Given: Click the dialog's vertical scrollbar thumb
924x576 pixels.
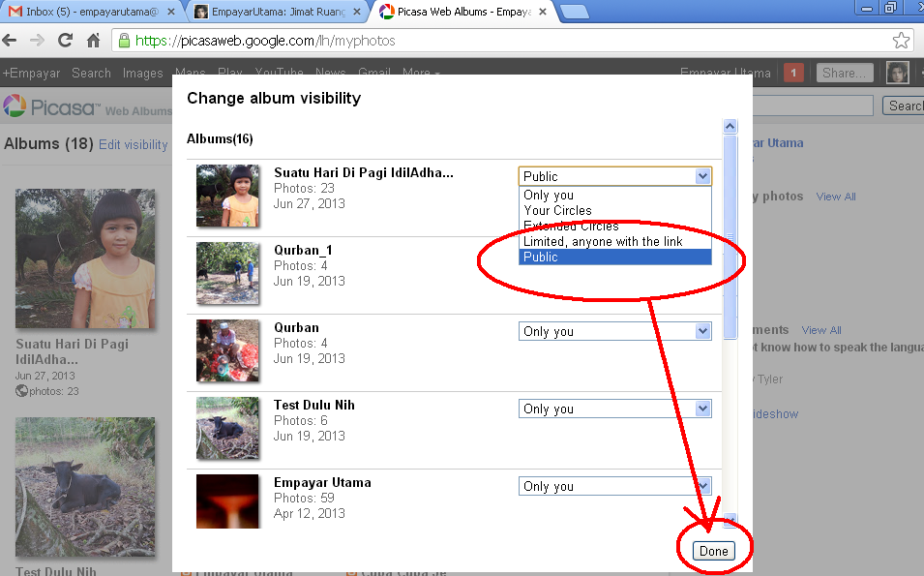Looking at the screenshot, I should point(730,237).
